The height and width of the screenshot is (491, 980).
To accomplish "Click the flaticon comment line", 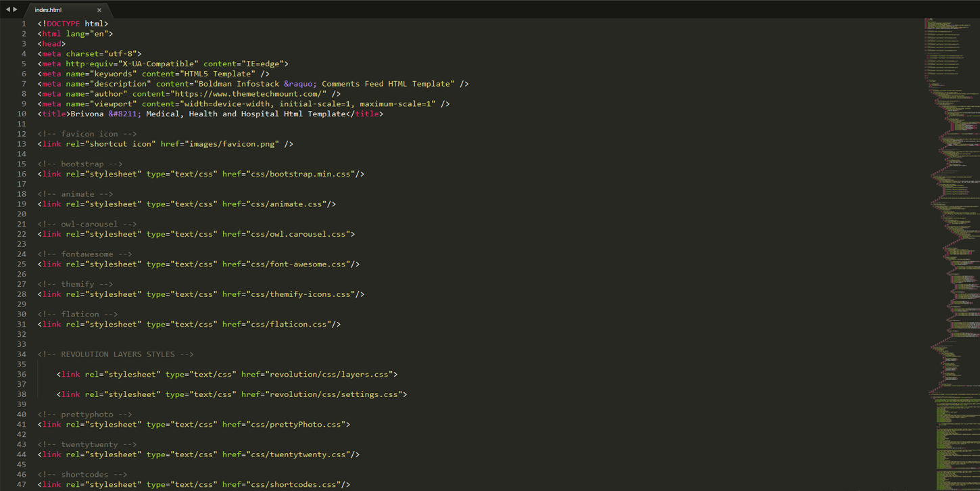I will 78,314.
